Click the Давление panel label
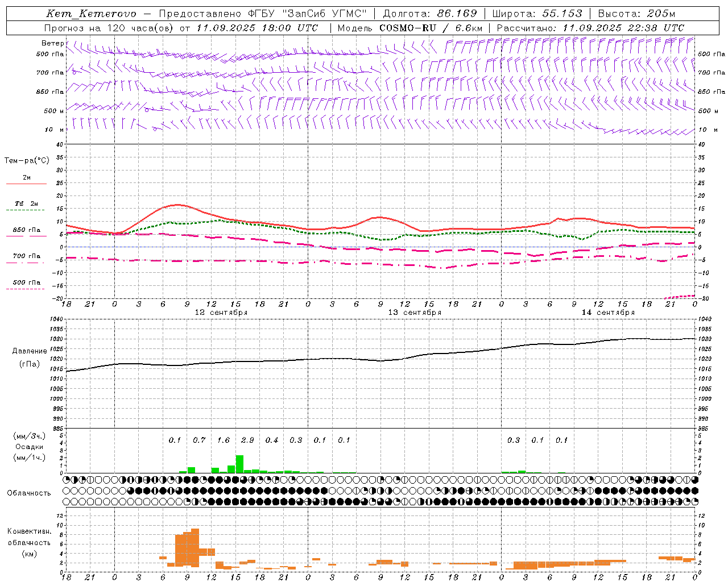Viewport: 728px width, 582px height. point(30,351)
